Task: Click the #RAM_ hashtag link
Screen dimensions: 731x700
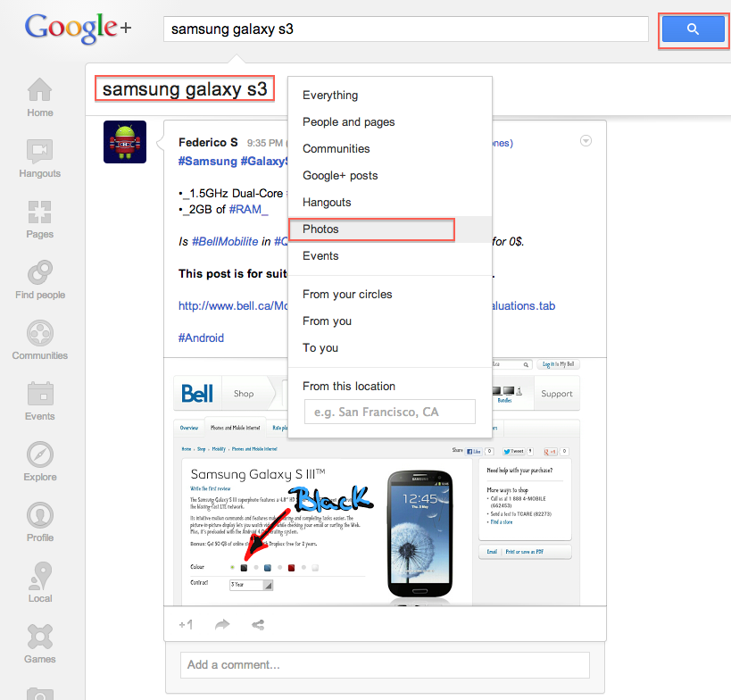Action: pyautogui.click(x=248, y=210)
